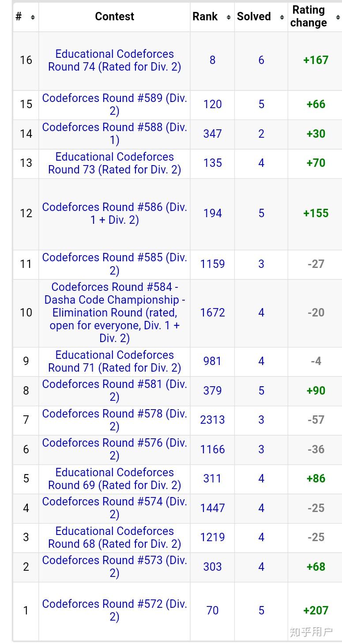This screenshot has height=644, width=342.
Task: Click sort arrows next to Solved header
Action: click(x=282, y=17)
